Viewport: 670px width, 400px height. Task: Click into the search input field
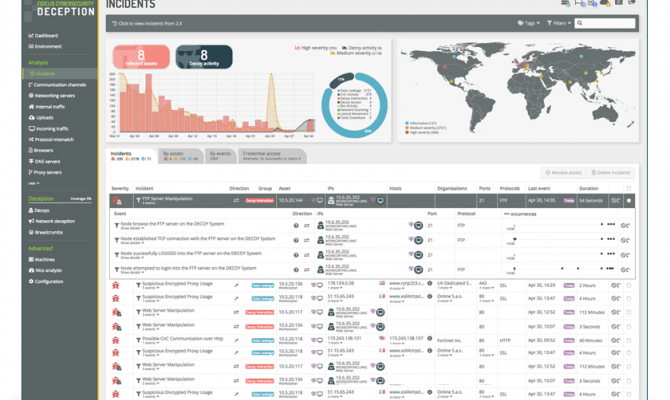(605, 23)
